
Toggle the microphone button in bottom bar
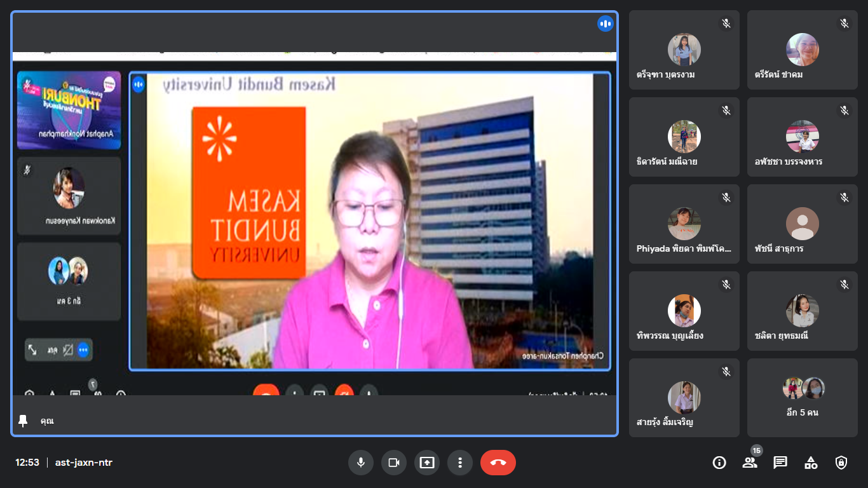point(361,463)
